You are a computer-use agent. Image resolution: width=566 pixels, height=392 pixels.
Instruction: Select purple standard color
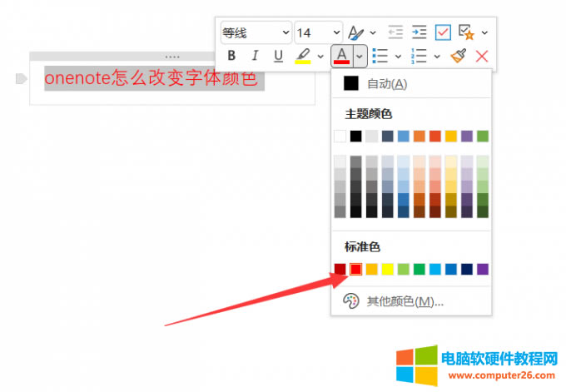coord(483,269)
